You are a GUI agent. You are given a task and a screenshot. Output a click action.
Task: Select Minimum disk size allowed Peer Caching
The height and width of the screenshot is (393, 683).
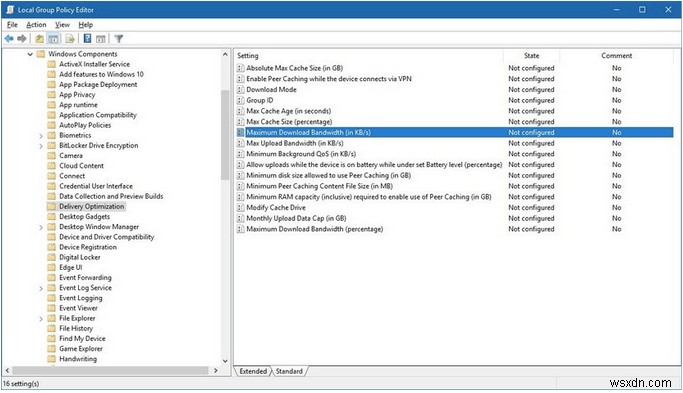click(x=328, y=176)
